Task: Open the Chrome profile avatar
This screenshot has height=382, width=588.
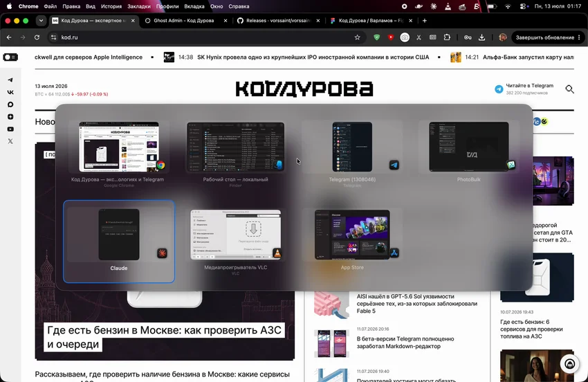Action: click(x=503, y=37)
